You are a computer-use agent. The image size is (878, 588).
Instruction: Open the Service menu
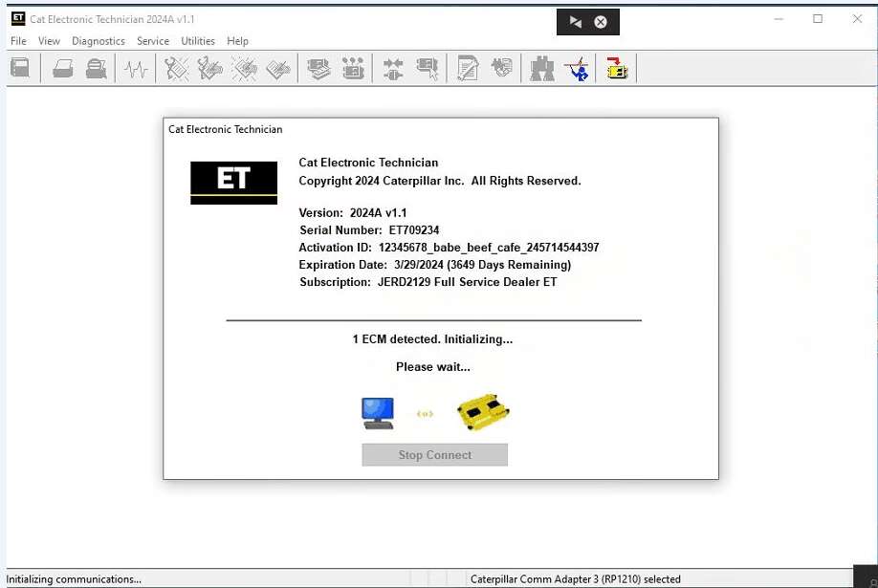[x=153, y=41]
